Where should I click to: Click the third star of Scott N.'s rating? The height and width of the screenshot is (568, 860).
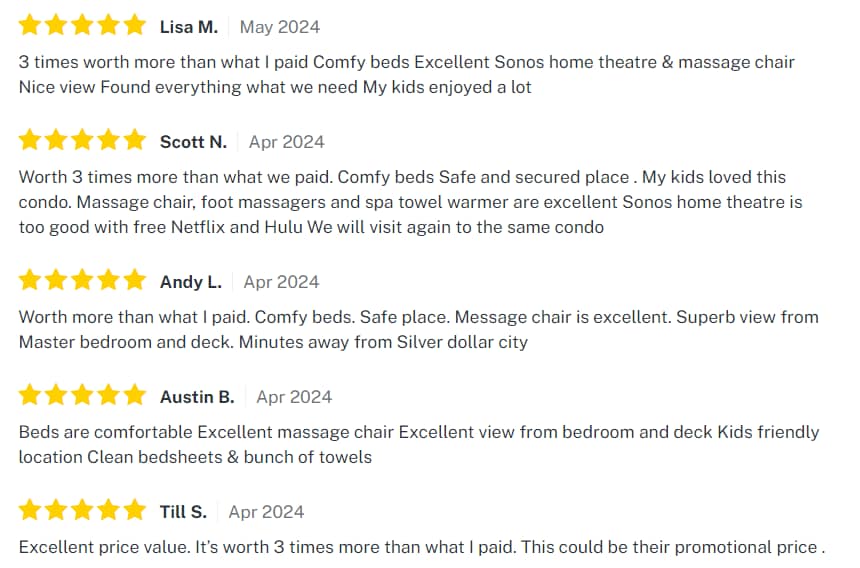82,141
